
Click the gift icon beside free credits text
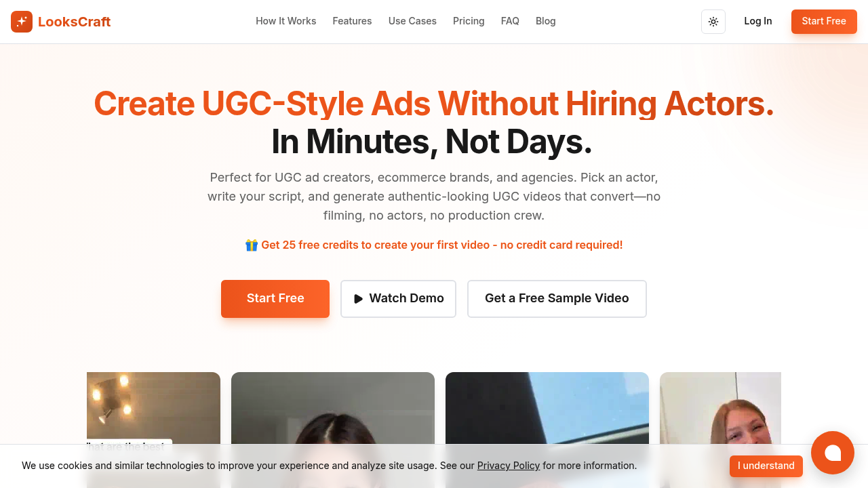(x=252, y=245)
